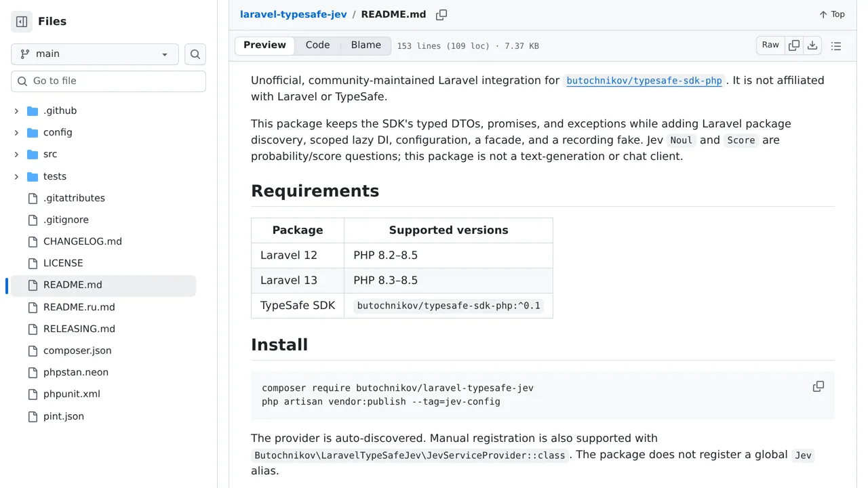Viewport: 868px width, 488px height.
Task: Click the Package column header
Action: coord(298,230)
